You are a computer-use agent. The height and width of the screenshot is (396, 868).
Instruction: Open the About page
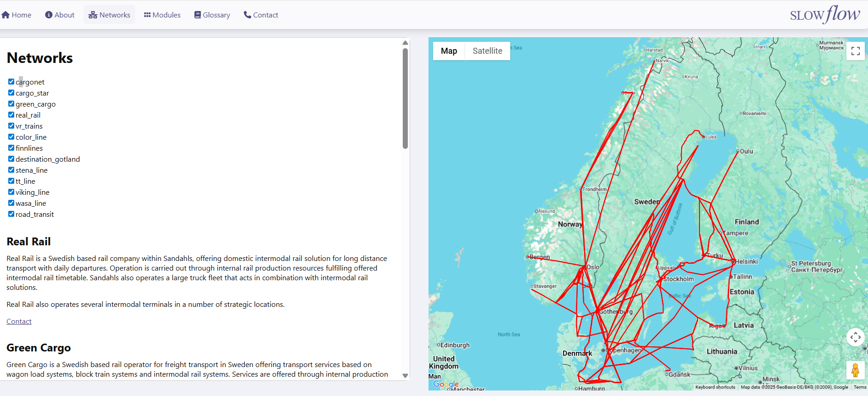[x=60, y=15]
